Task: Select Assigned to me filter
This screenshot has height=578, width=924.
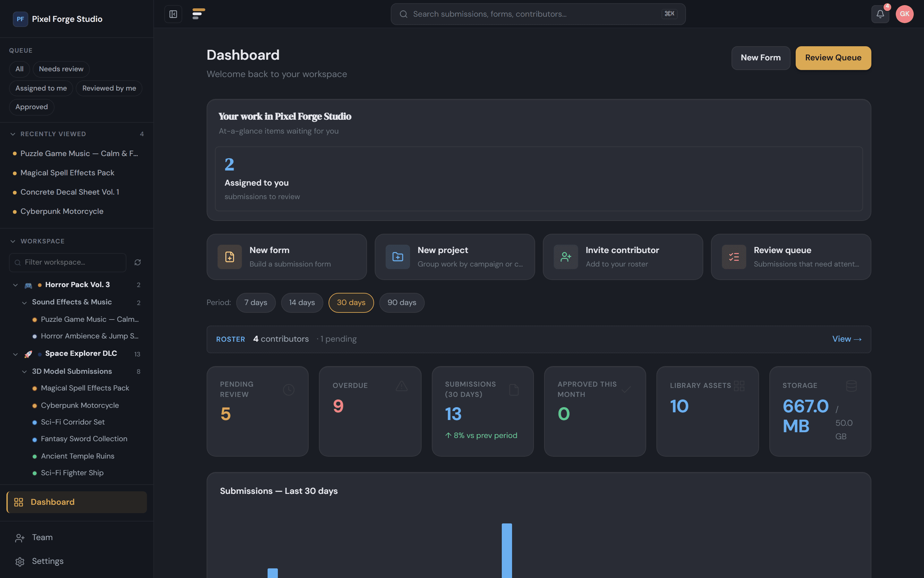Action: point(41,88)
